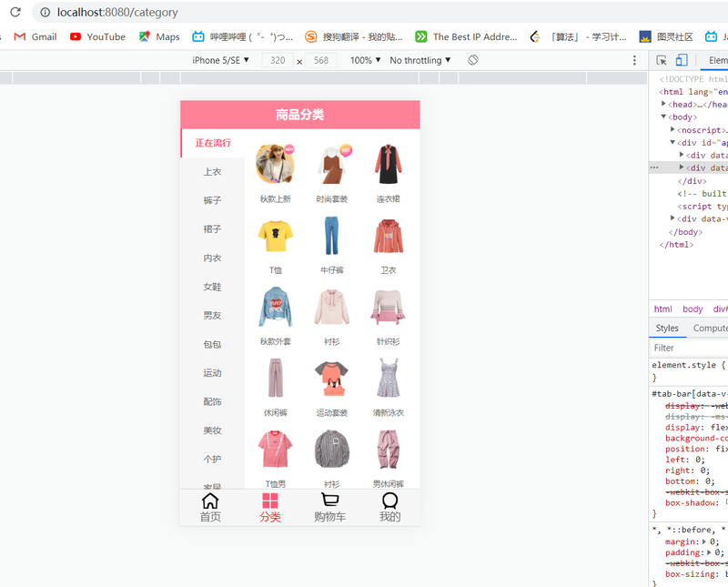This screenshot has width=728, height=587.
Task: Collapse the body node in DOM tree
Action: (x=663, y=116)
